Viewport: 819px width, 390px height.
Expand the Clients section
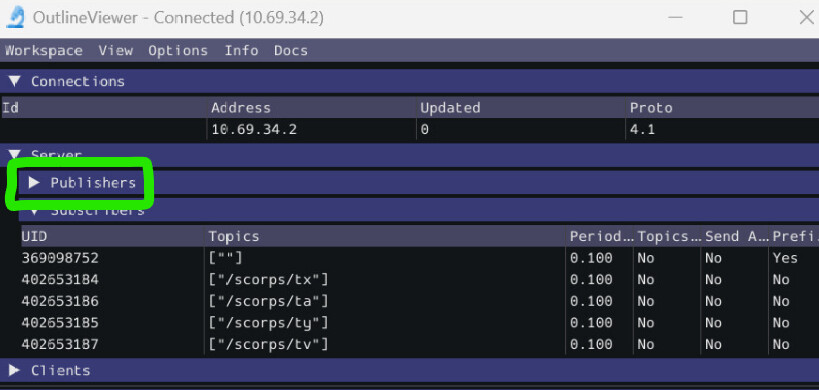pyautogui.click(x=15, y=371)
